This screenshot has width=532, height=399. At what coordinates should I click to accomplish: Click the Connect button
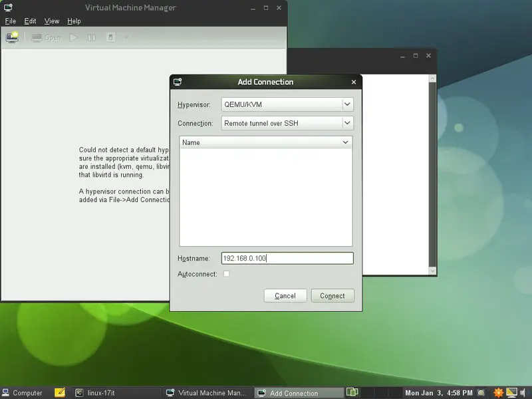coord(332,296)
